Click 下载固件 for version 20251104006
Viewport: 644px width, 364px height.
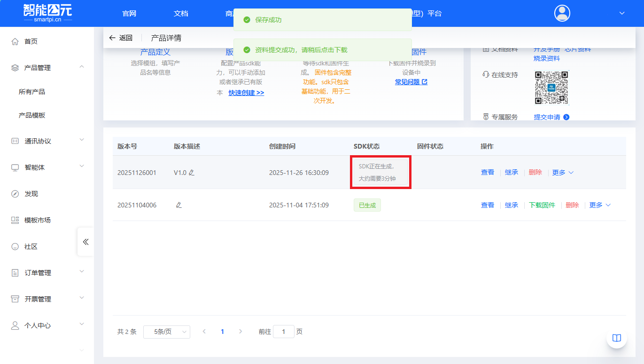(x=542, y=206)
